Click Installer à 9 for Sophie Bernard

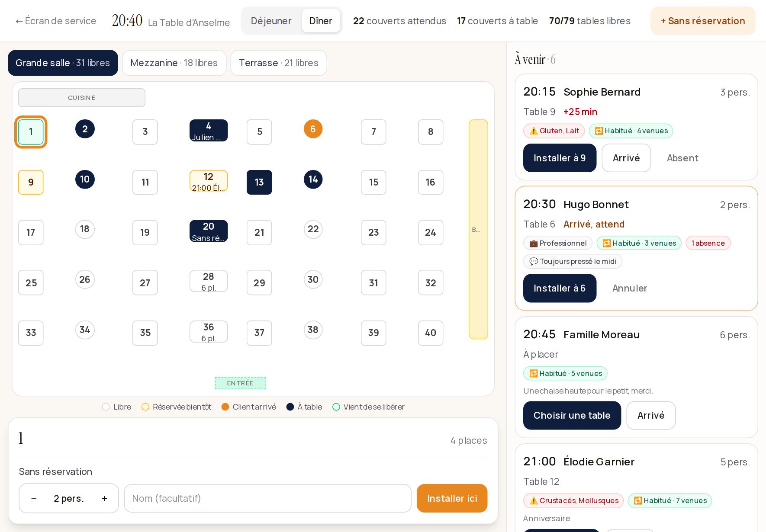click(560, 158)
